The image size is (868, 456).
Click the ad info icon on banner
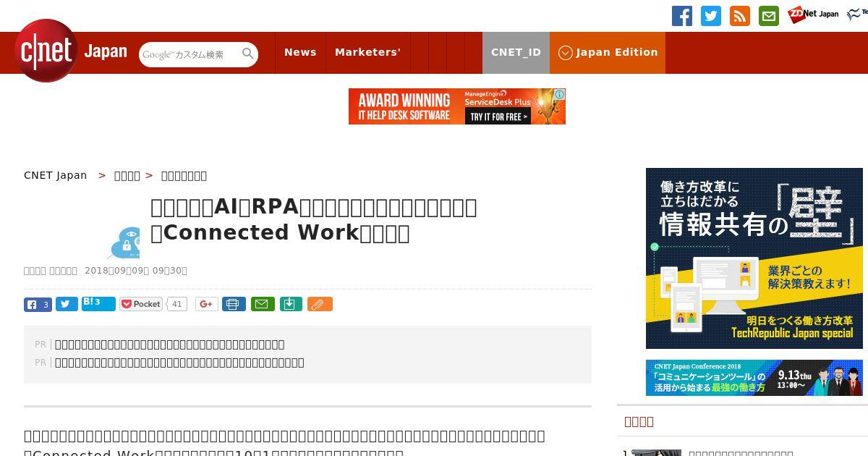(x=560, y=94)
